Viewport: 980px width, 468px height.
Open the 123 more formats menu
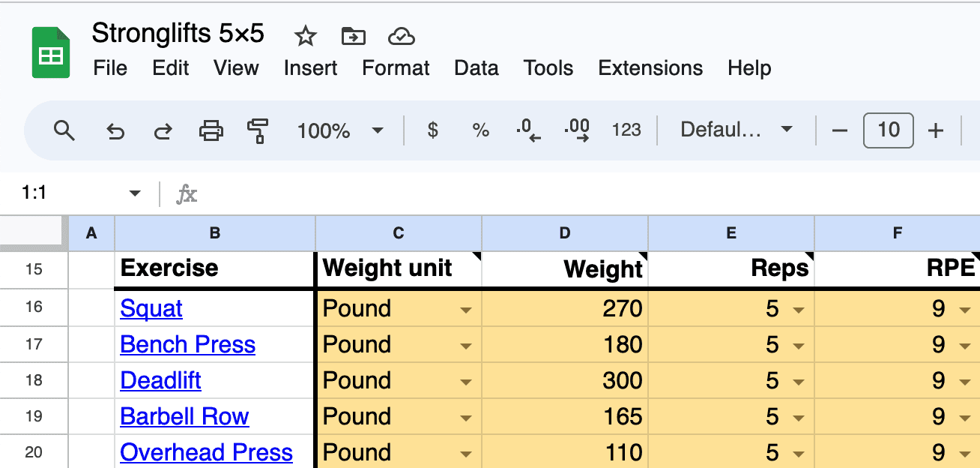click(x=626, y=130)
